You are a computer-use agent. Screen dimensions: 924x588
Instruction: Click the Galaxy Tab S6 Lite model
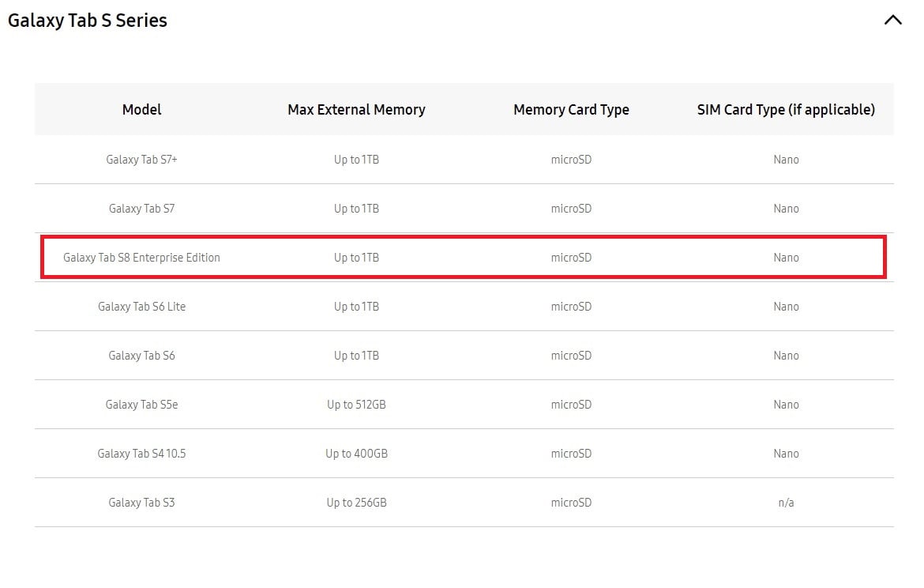[x=141, y=307]
